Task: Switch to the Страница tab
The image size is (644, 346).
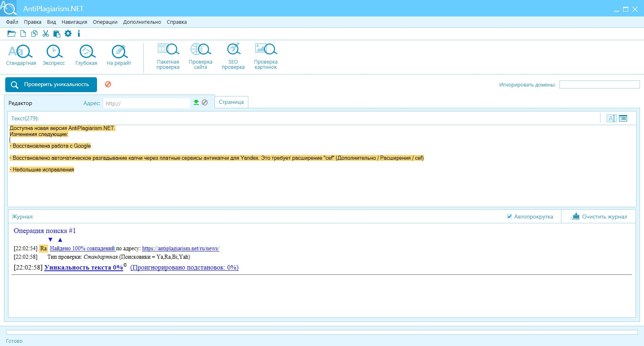Action: point(231,102)
